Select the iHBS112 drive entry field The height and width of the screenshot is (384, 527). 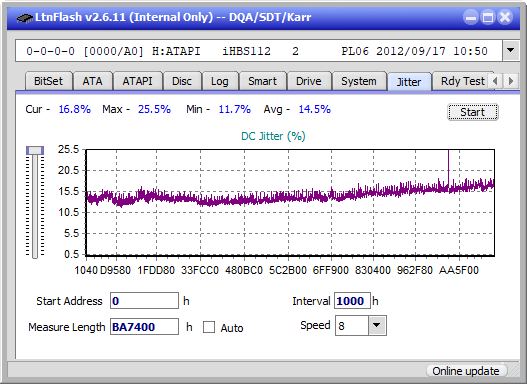click(259, 51)
